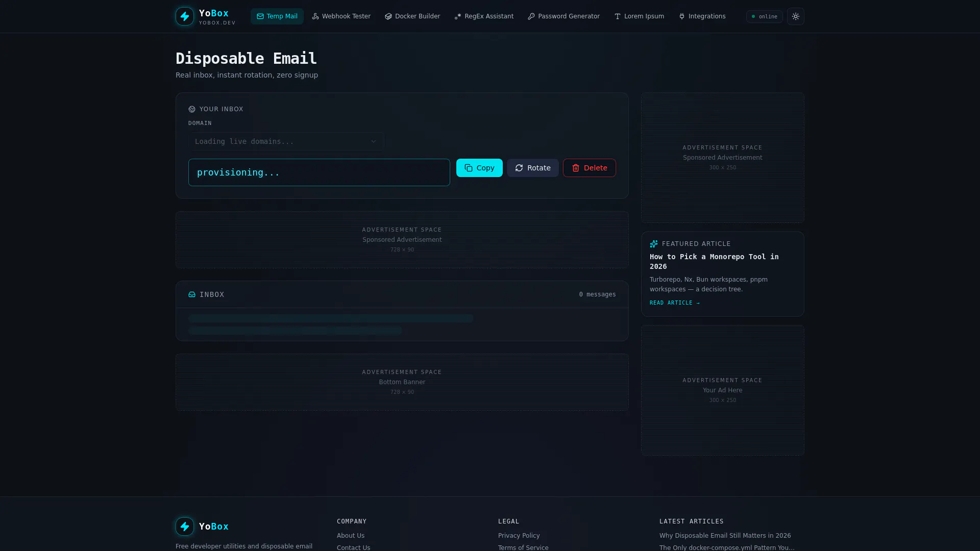Click the 728 × 90 Sponsored Advertisement banner
Screen dimensions: 980x551
tap(402, 240)
